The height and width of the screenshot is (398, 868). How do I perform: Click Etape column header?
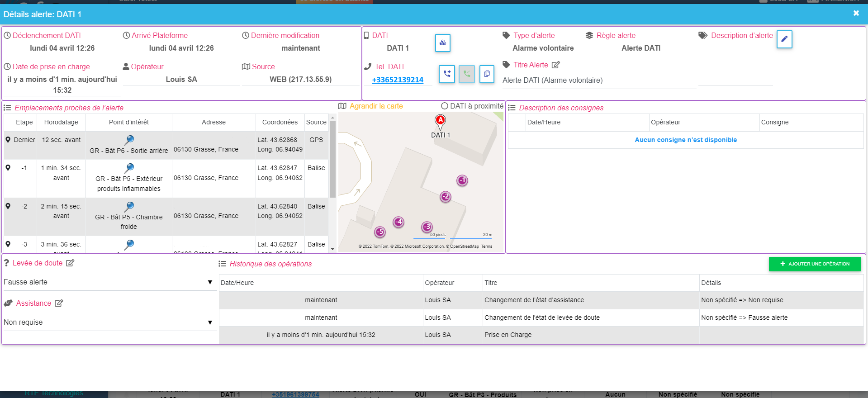click(x=24, y=122)
